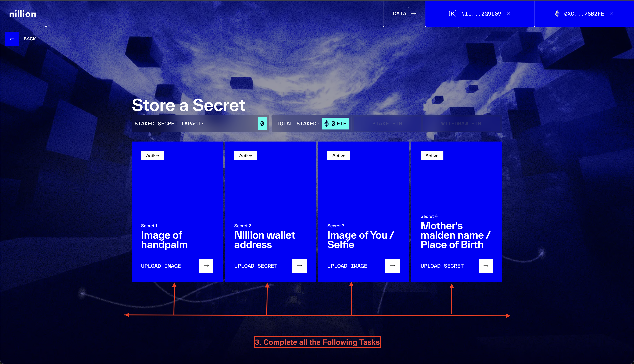The width and height of the screenshot is (634, 364).
Task: Click the STAKE ETH button
Action: click(x=387, y=124)
